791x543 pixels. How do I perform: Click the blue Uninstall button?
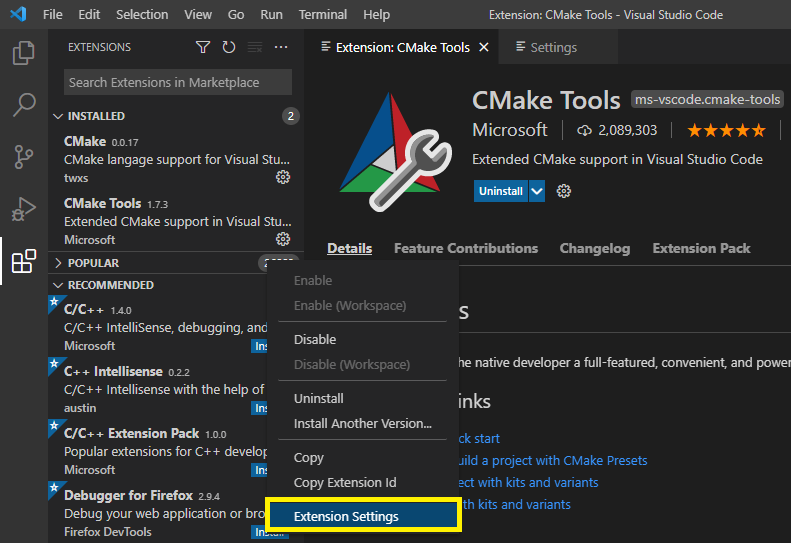501,191
